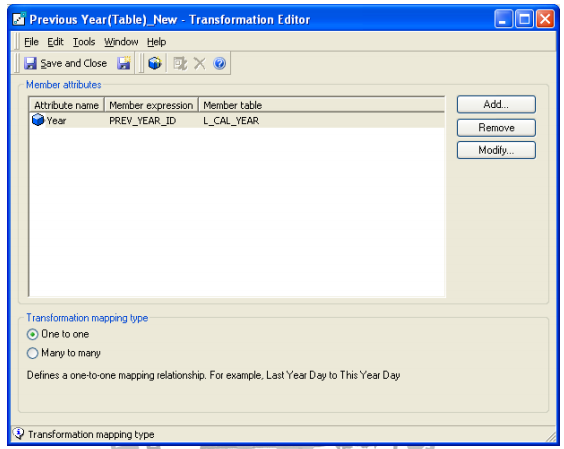Click the blue cube attribute toolbar icon
This screenshot has height=449, width=564.
click(155, 63)
